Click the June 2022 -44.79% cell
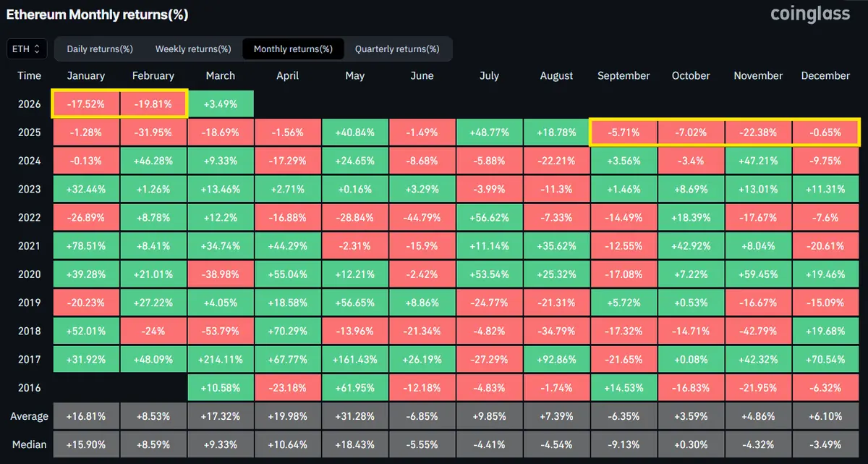The image size is (868, 464). 422,217
